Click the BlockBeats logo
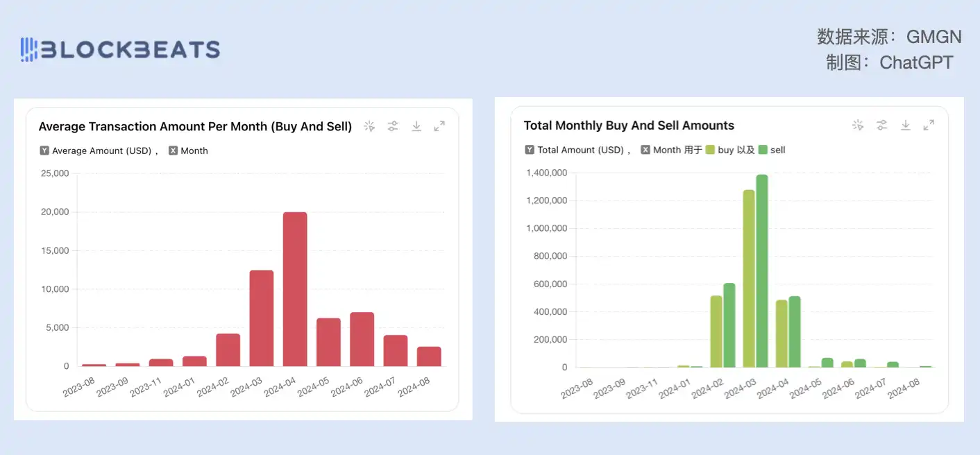980x455 pixels. coord(120,49)
